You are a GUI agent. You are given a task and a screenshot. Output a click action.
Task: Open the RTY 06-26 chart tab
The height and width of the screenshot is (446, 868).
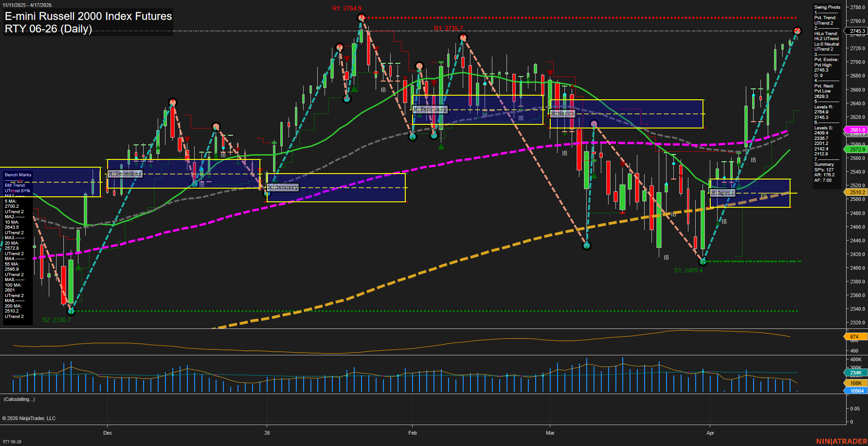(x=12, y=441)
